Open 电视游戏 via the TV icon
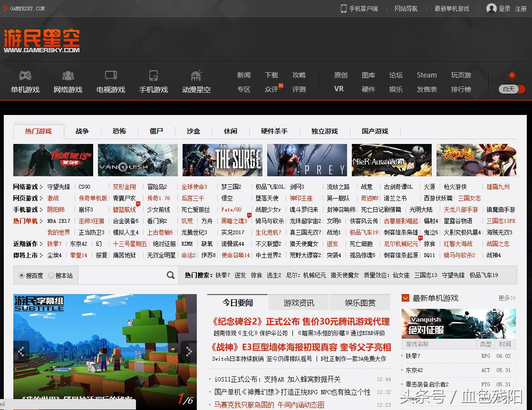This screenshot has width=532, height=410. pos(110,76)
